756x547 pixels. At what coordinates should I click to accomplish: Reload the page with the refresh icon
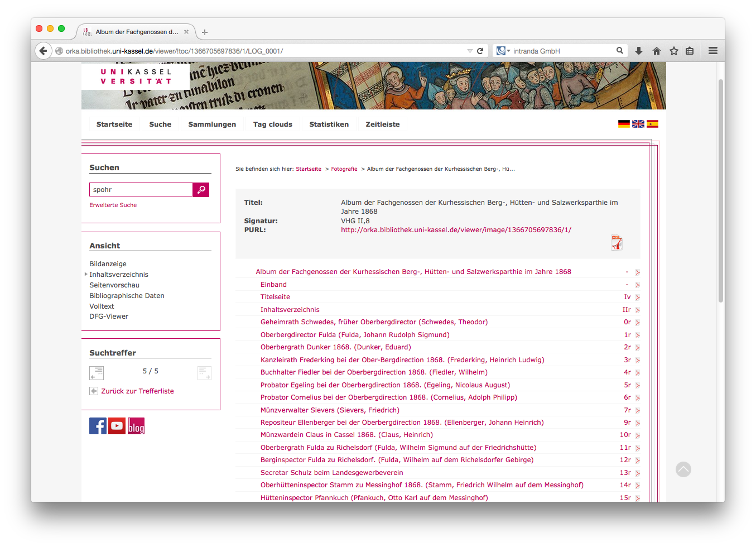(480, 51)
